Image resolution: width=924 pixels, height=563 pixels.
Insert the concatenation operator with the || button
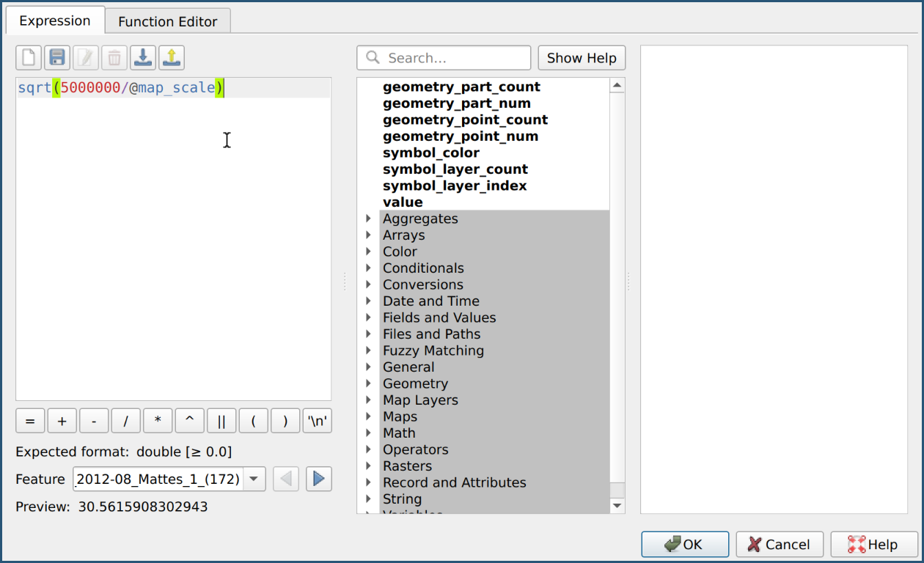tap(221, 420)
